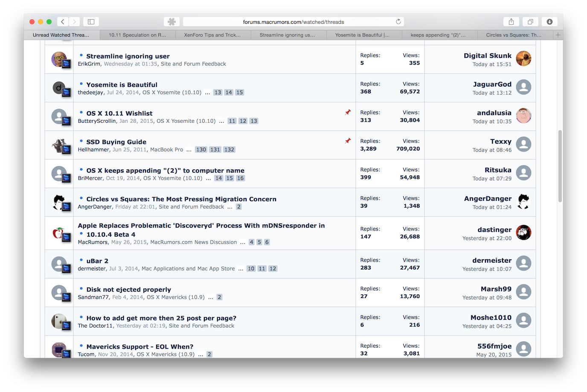This screenshot has height=392, width=587.
Task: Click Ritsuka's default avatar icon
Action: tap(523, 173)
